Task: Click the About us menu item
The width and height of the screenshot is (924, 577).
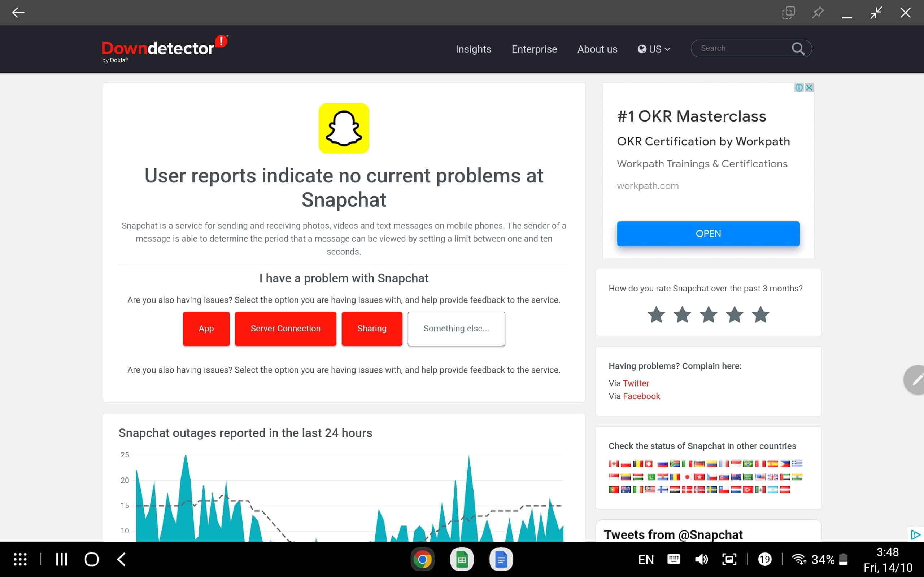Action: (597, 49)
